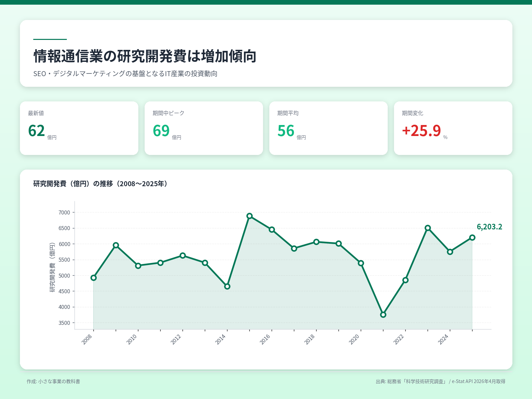532x399 pixels.
Task: Click the source note 出典: 総務省 科学技術研究調査
Action: pos(441,381)
